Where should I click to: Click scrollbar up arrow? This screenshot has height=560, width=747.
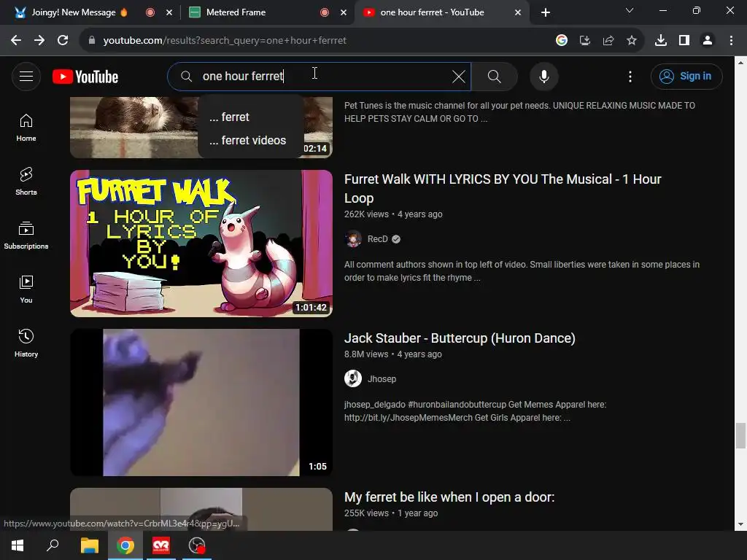(x=740, y=63)
